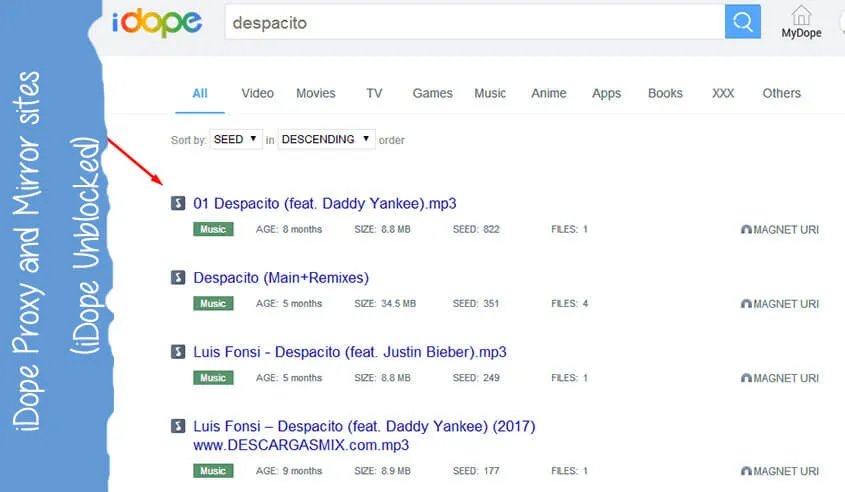This screenshot has width=845, height=492.
Task: Click MAGNET URI text for SEED 822 result
Action: click(x=786, y=230)
